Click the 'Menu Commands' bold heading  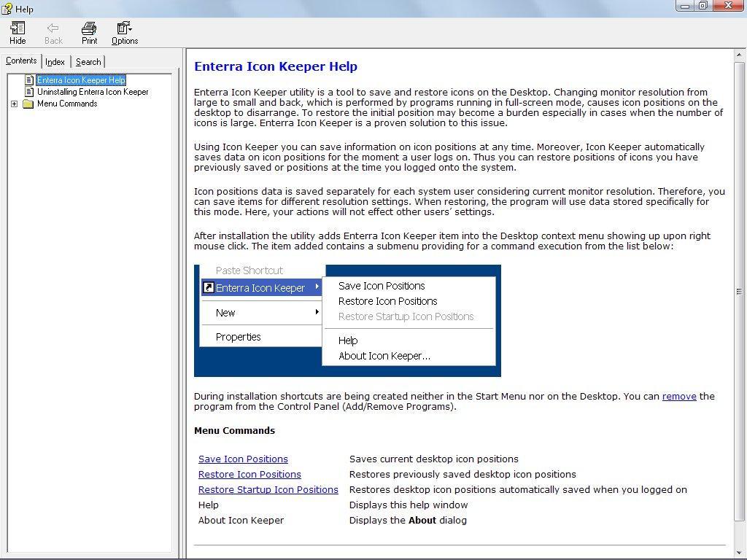click(234, 430)
